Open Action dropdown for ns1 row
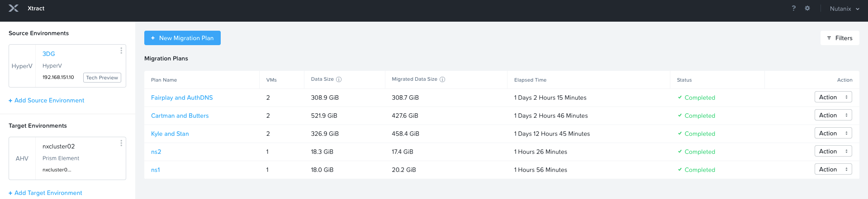The height and width of the screenshot is (199, 868). click(833, 169)
